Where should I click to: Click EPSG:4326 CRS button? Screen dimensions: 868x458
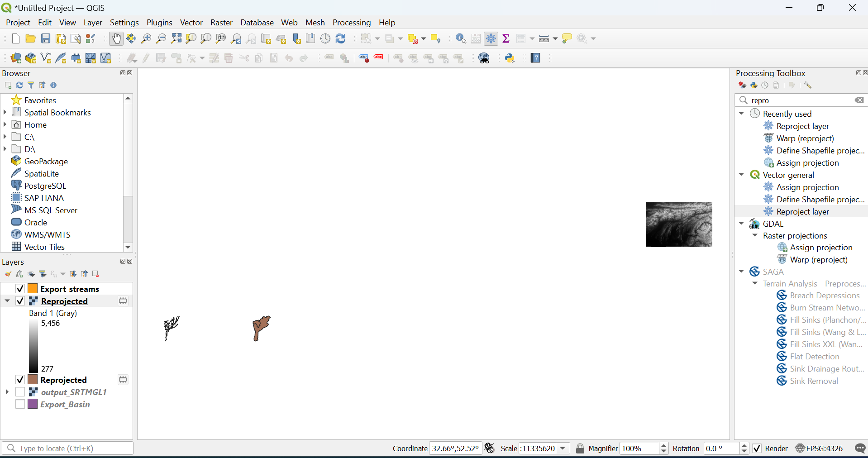(x=819, y=448)
